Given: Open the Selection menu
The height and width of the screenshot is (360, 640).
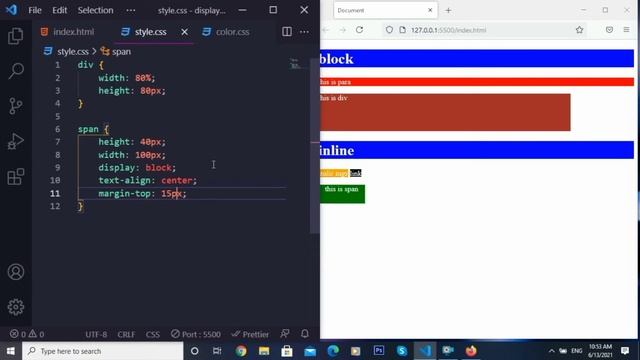Looking at the screenshot, I should pos(96,10).
